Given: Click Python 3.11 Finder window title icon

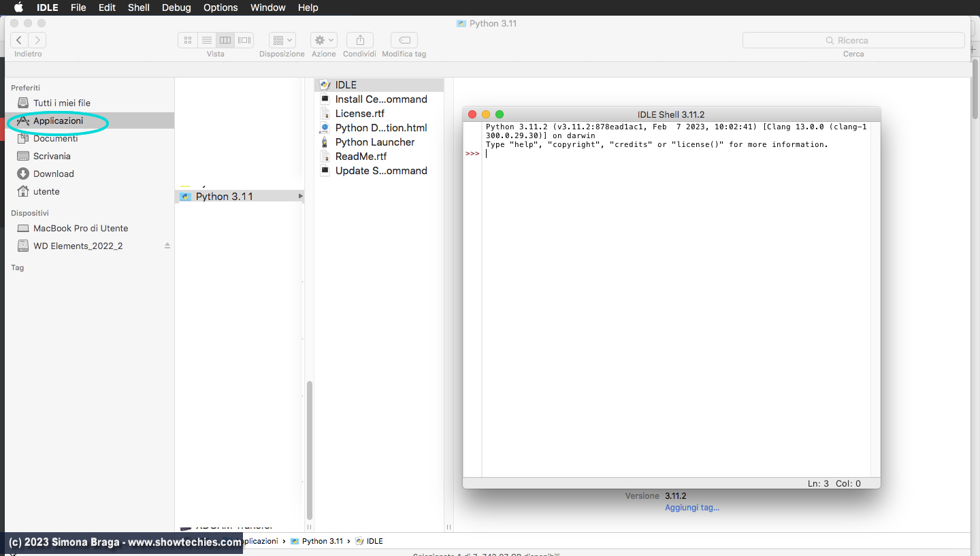Looking at the screenshot, I should click(461, 23).
